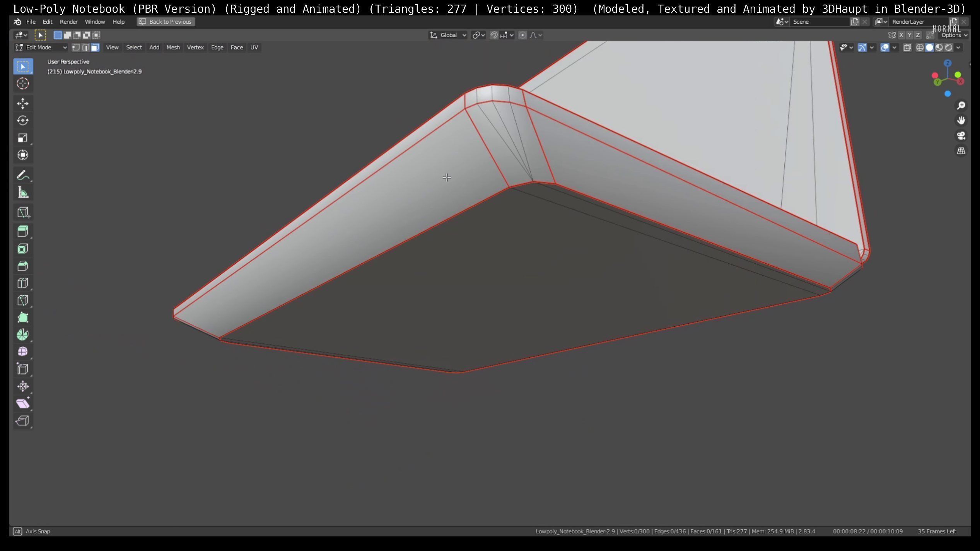Toggle X-ray display
The width and height of the screenshot is (980, 551).
point(907,48)
